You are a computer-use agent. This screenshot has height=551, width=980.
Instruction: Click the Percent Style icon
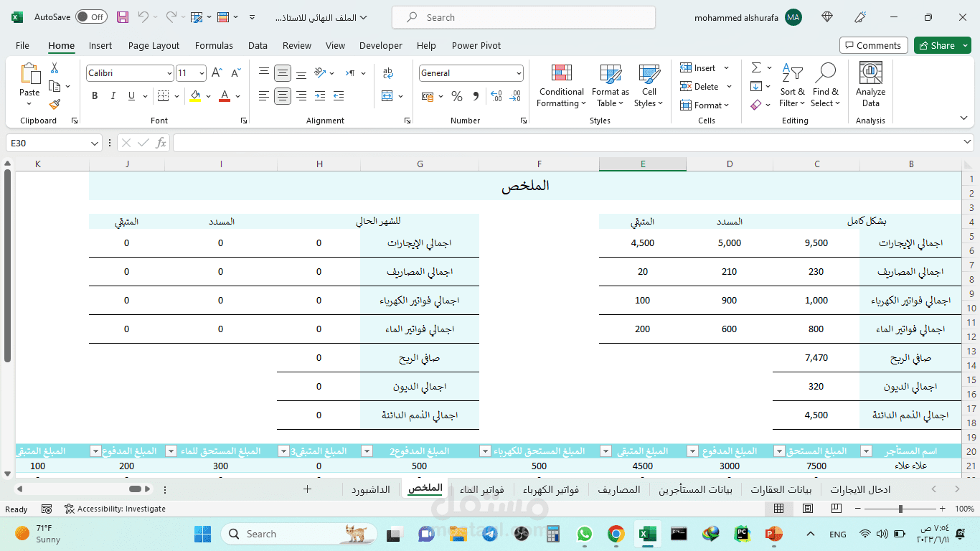[457, 96]
